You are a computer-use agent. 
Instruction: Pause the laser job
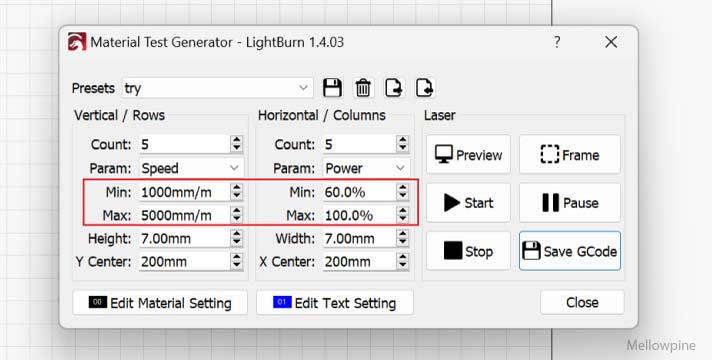[x=570, y=202]
